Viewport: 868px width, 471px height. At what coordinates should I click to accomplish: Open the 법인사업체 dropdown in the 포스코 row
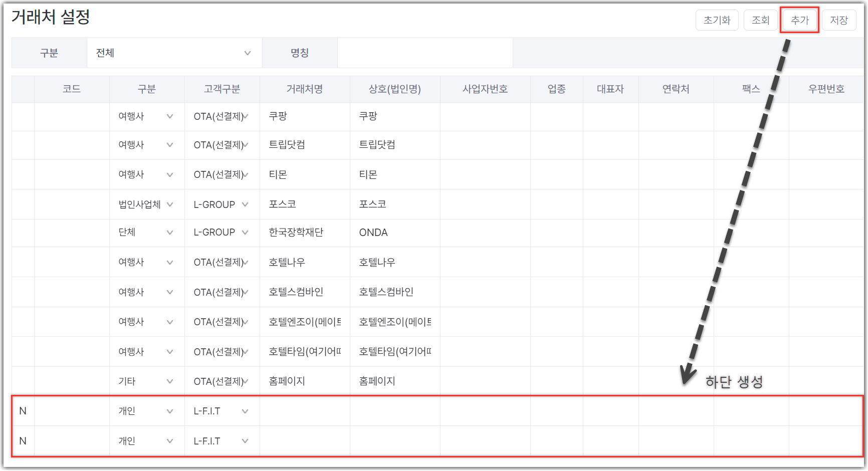pyautogui.click(x=146, y=204)
